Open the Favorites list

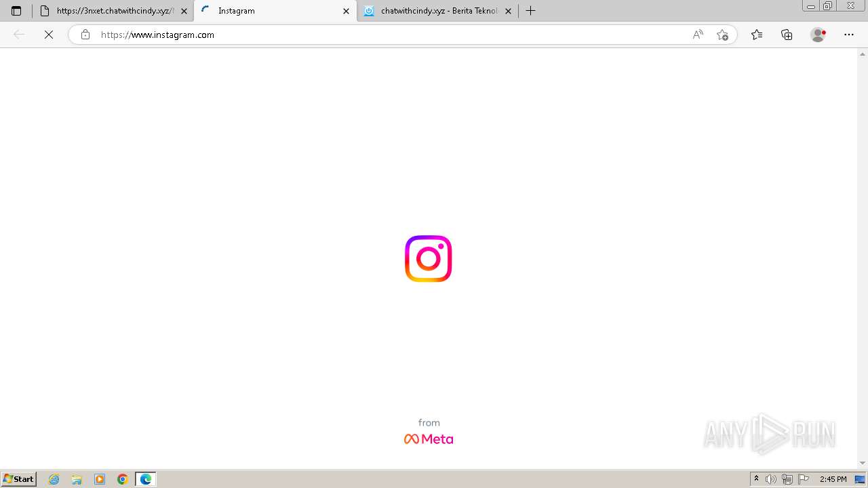click(757, 35)
